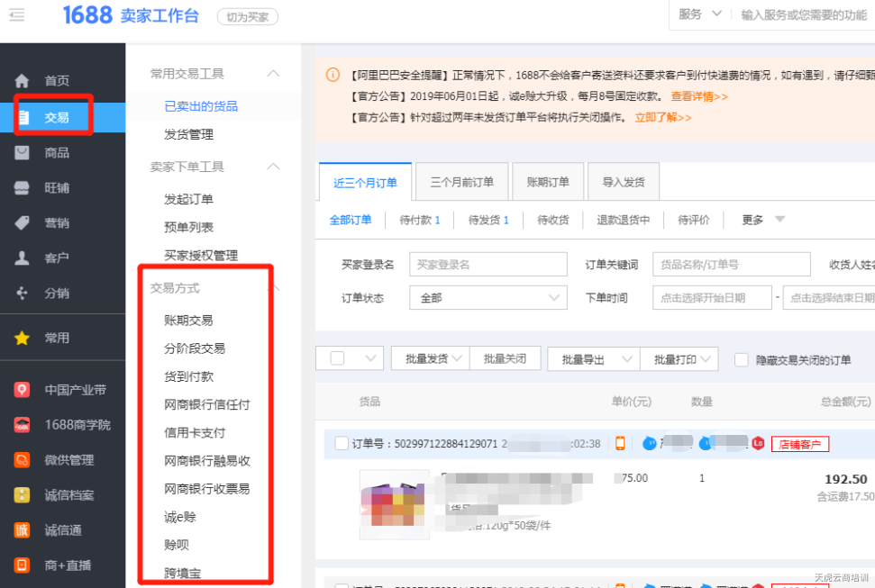
Task: Select the 待评价 filter
Action: [694, 221]
